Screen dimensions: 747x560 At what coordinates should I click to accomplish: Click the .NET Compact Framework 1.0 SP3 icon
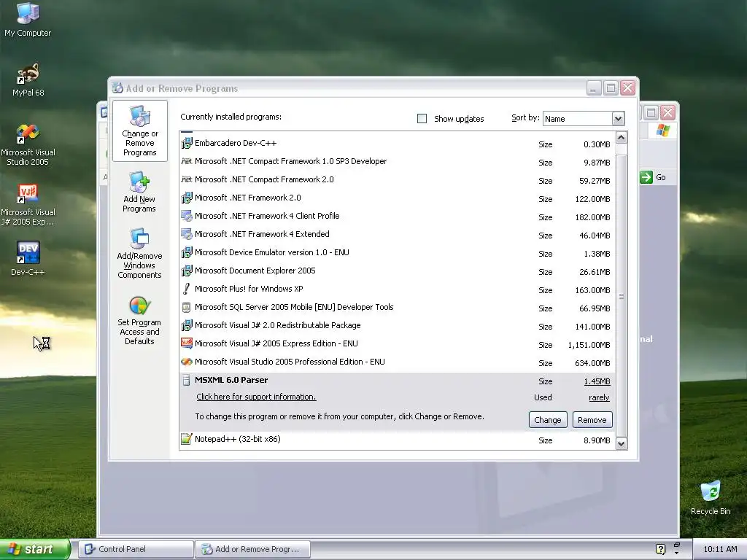(186, 161)
